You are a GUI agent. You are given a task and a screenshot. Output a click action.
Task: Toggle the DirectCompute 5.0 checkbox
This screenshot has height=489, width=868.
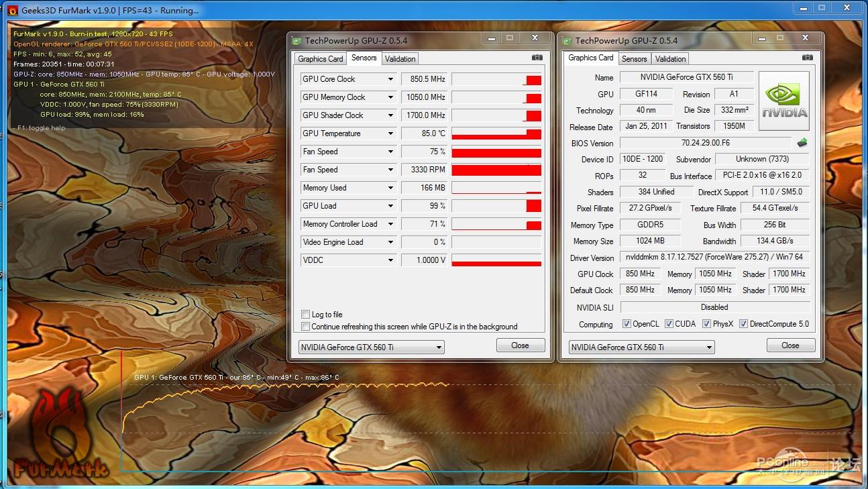click(743, 324)
